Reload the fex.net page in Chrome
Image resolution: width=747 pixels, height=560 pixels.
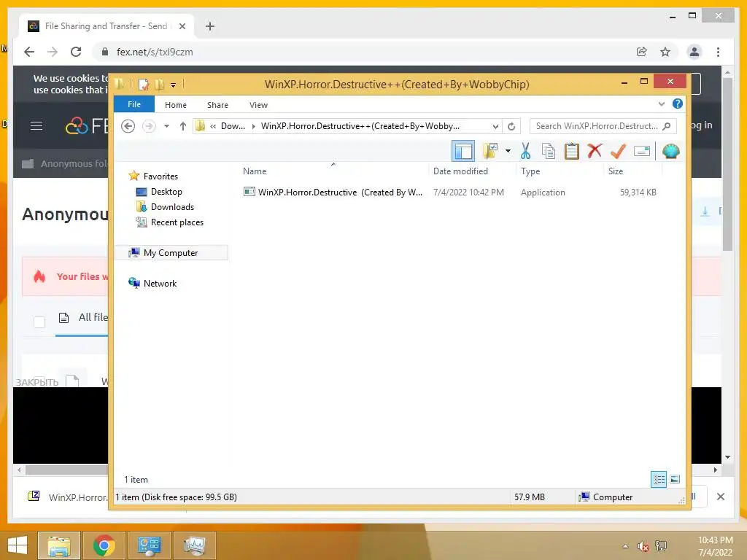click(x=75, y=52)
